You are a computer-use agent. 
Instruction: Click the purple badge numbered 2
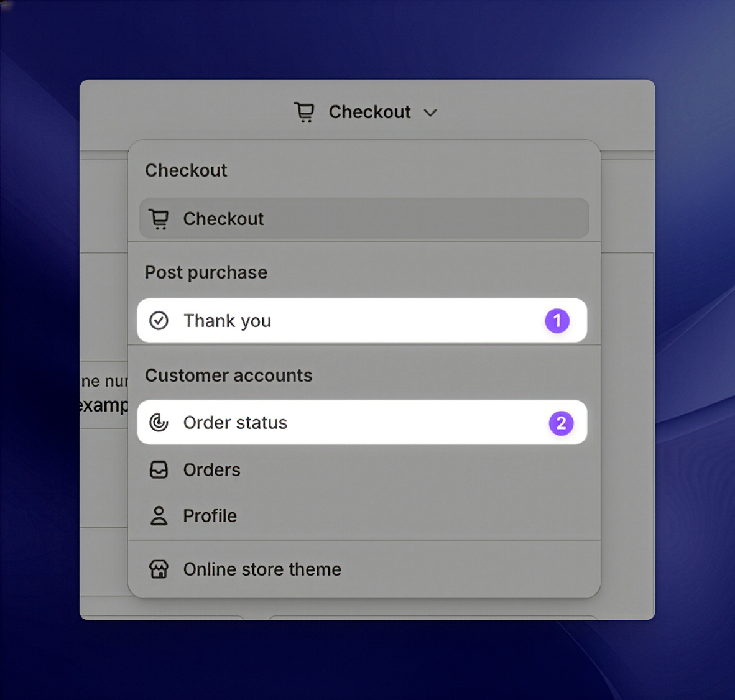pos(561,423)
